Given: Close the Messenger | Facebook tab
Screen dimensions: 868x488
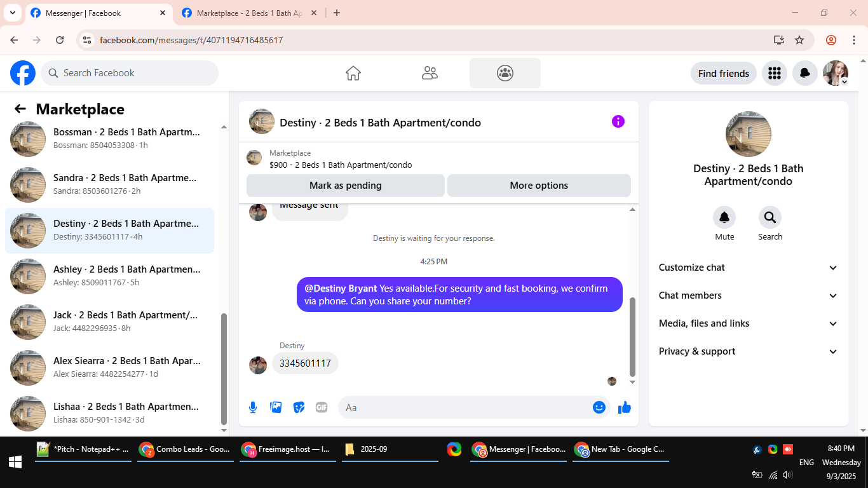Looking at the screenshot, I should click(x=162, y=13).
